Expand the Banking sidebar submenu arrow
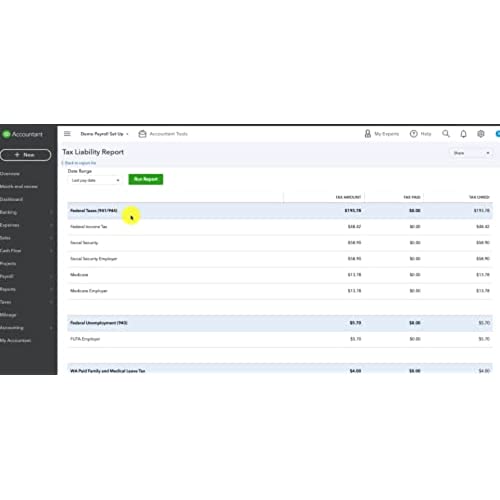This screenshot has width=500, height=500. pos(51,212)
